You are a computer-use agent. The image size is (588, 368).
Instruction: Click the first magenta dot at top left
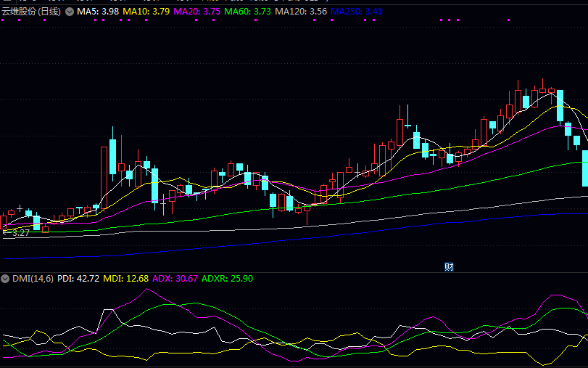pyautogui.click(x=3, y=20)
